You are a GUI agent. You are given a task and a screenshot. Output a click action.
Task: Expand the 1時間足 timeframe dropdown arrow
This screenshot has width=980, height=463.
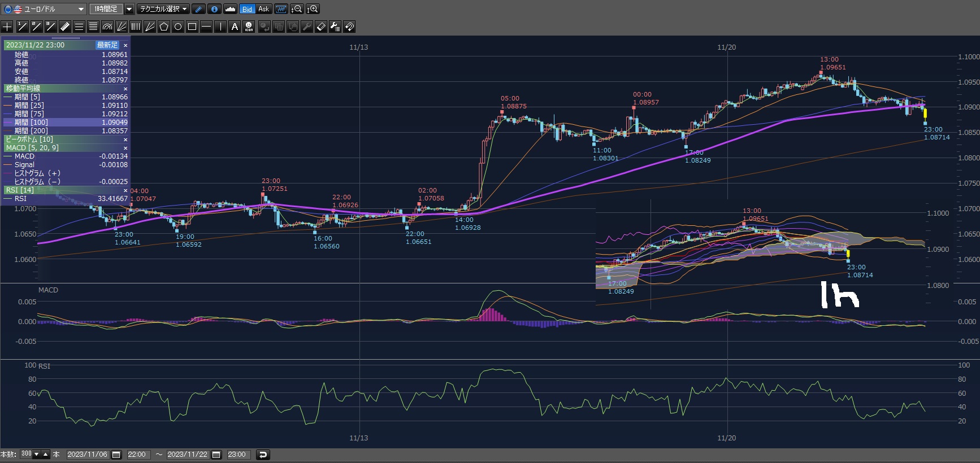129,9
